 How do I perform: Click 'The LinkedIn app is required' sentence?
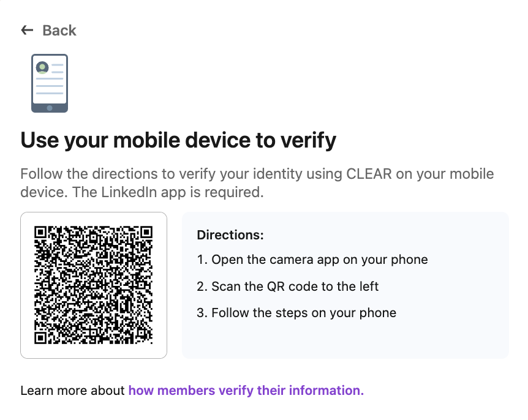tap(168, 192)
